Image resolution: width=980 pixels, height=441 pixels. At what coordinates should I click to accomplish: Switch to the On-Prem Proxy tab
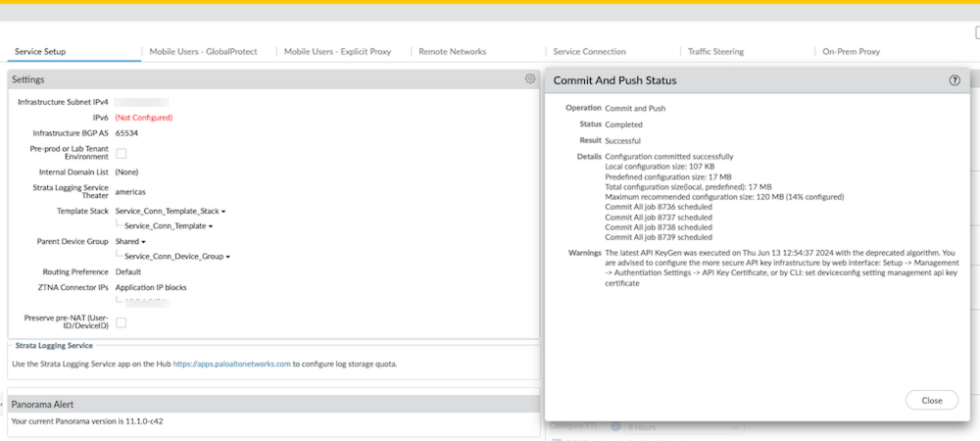coord(851,51)
